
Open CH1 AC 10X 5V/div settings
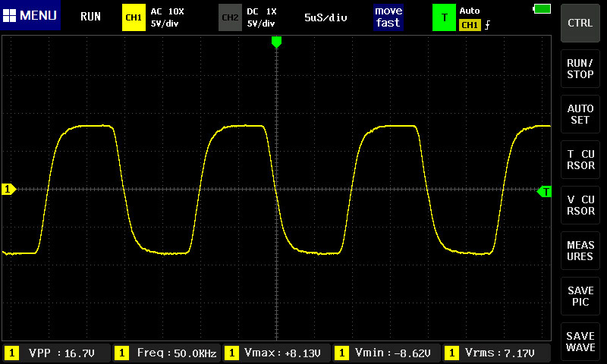(x=167, y=17)
